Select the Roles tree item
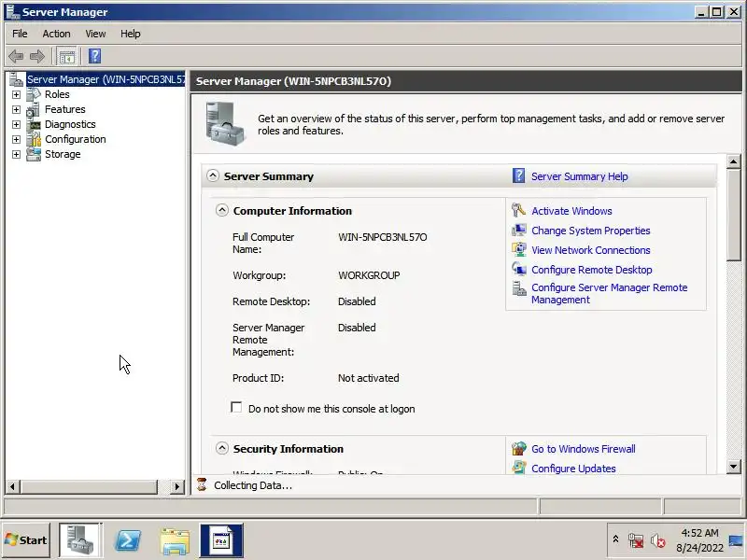 point(57,94)
